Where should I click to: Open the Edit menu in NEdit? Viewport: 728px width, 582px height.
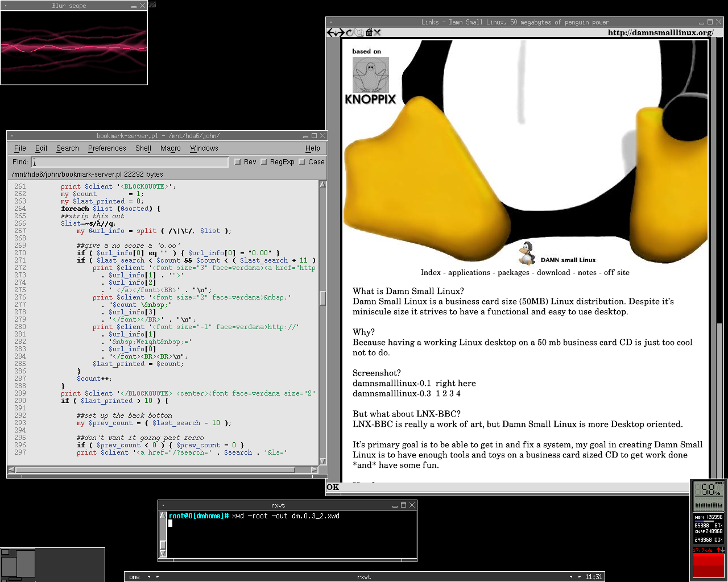point(42,148)
